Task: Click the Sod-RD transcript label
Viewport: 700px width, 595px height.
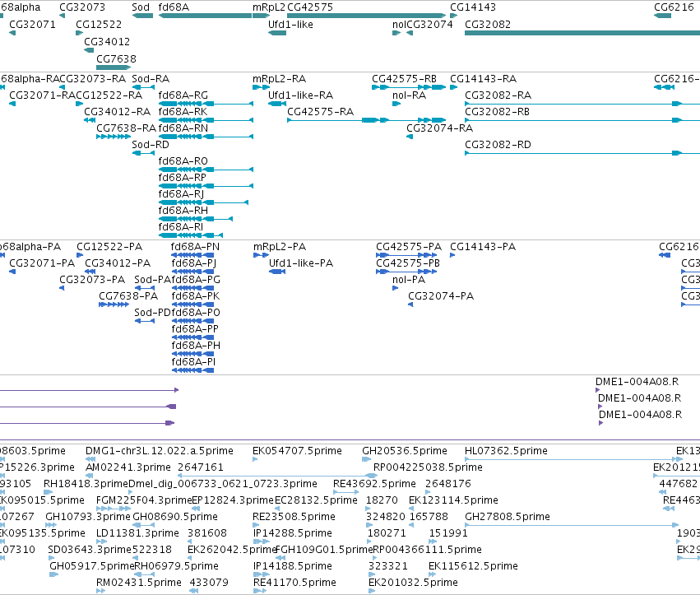Action: pyautogui.click(x=151, y=145)
